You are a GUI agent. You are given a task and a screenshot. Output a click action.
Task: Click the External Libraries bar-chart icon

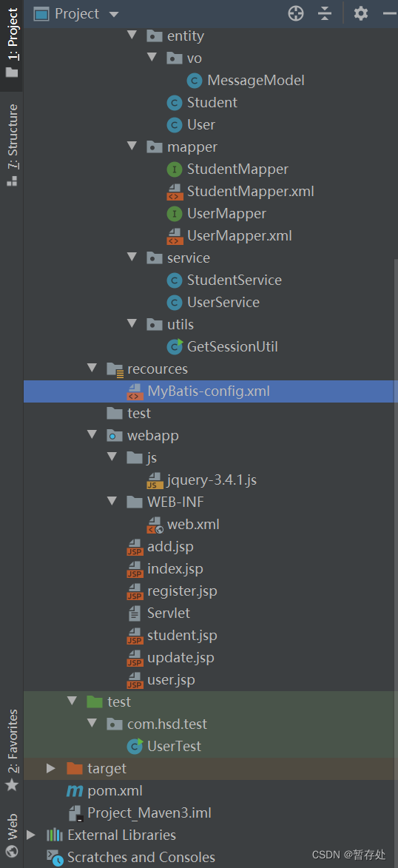(54, 835)
